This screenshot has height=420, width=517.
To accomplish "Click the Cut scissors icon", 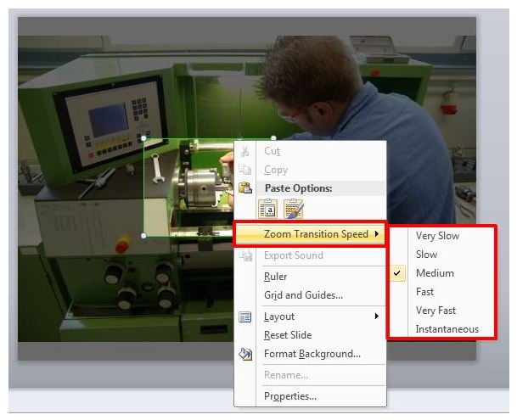I will pyautogui.click(x=244, y=151).
